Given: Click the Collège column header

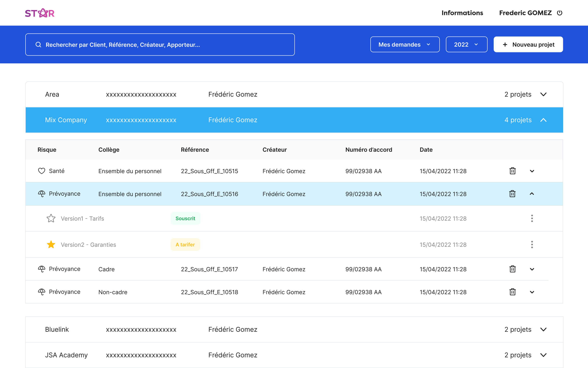Looking at the screenshot, I should coord(109,150).
